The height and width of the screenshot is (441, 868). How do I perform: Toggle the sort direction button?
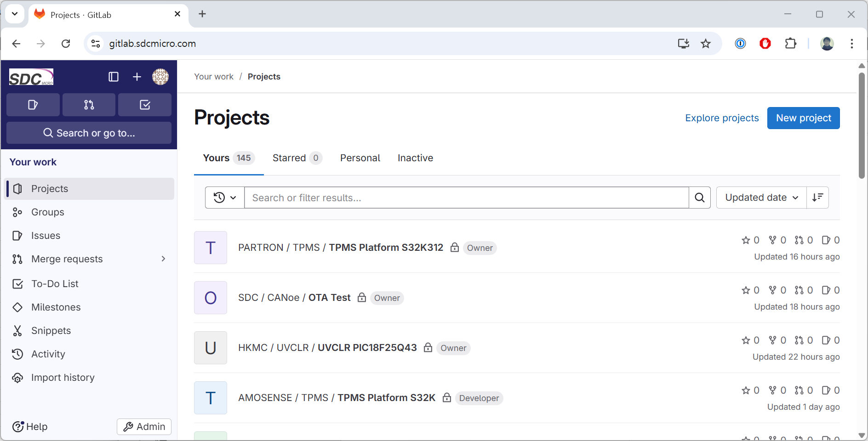[817, 198]
